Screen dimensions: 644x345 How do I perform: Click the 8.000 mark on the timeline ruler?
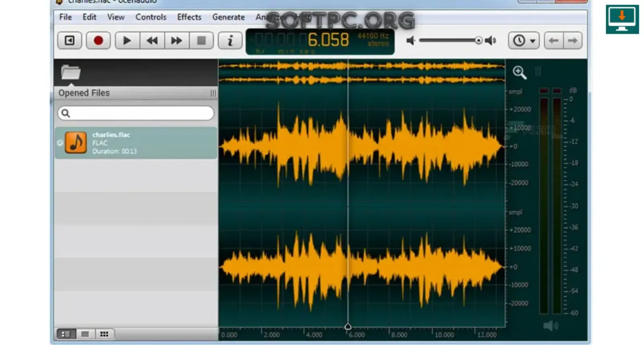399,335
